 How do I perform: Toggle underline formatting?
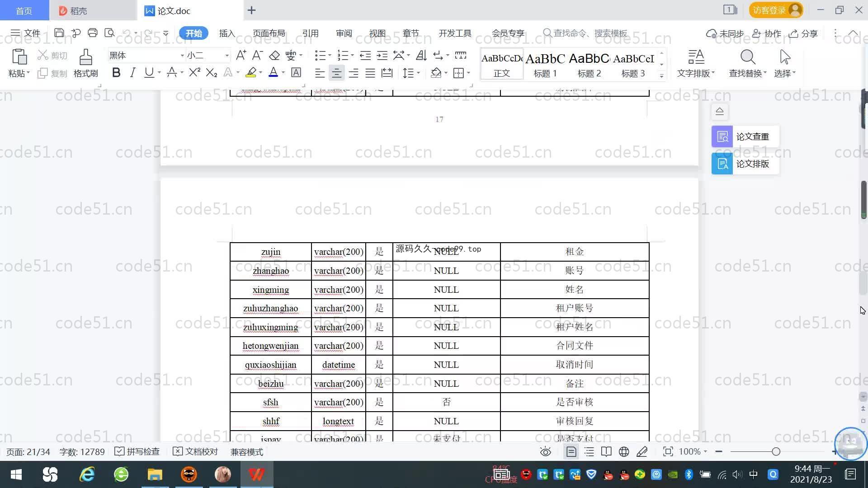(x=149, y=72)
